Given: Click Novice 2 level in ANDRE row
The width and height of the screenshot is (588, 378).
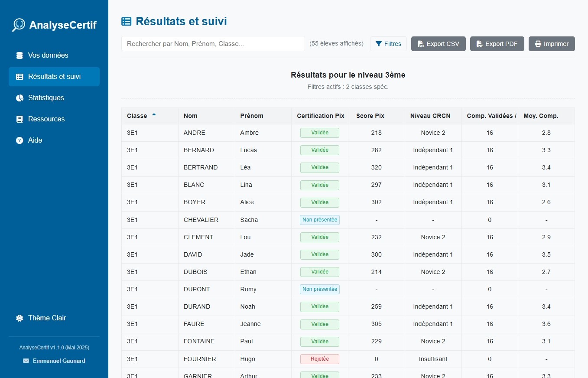Looking at the screenshot, I should (433, 133).
